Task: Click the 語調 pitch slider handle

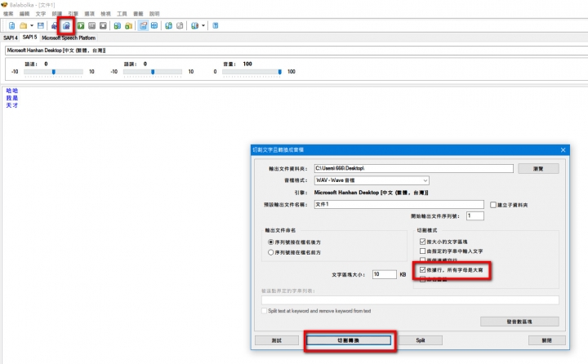Action: 153,72
